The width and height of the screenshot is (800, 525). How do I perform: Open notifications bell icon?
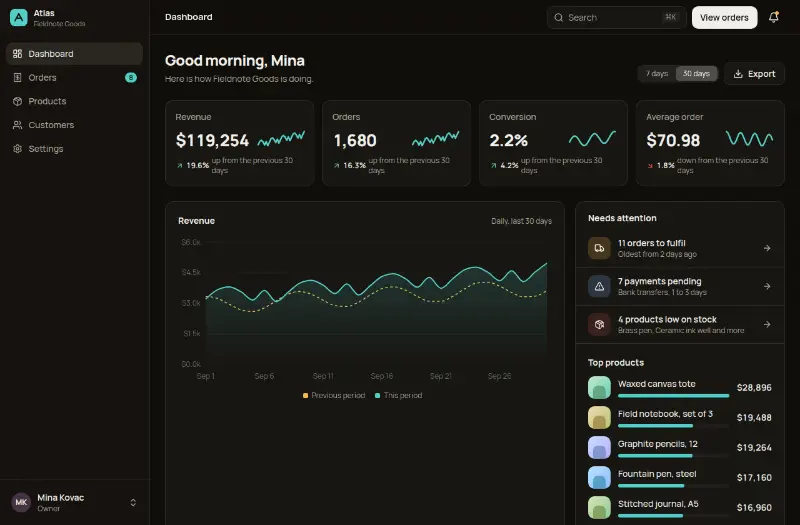click(x=774, y=17)
